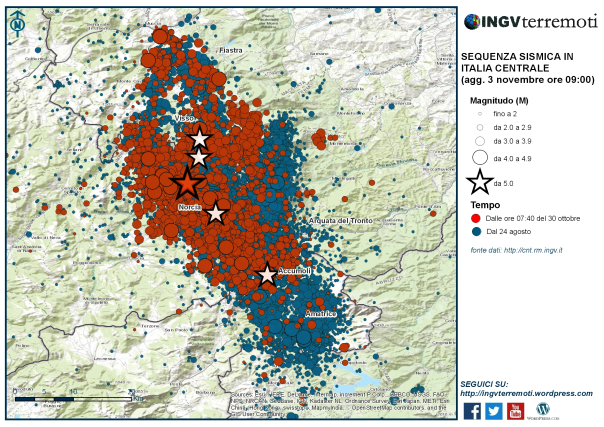Open the ingvterremoti.wordpress.com link
The width and height of the screenshot is (604, 427).
524,393
